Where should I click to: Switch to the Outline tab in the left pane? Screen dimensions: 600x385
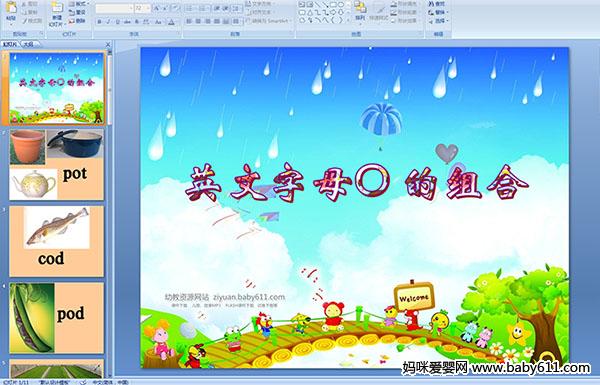point(29,44)
